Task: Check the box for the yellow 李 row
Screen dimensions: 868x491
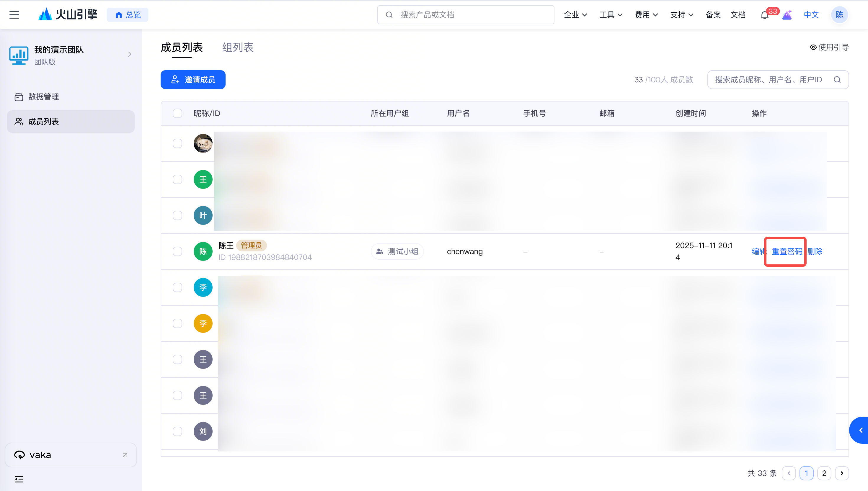Action: pos(177,323)
